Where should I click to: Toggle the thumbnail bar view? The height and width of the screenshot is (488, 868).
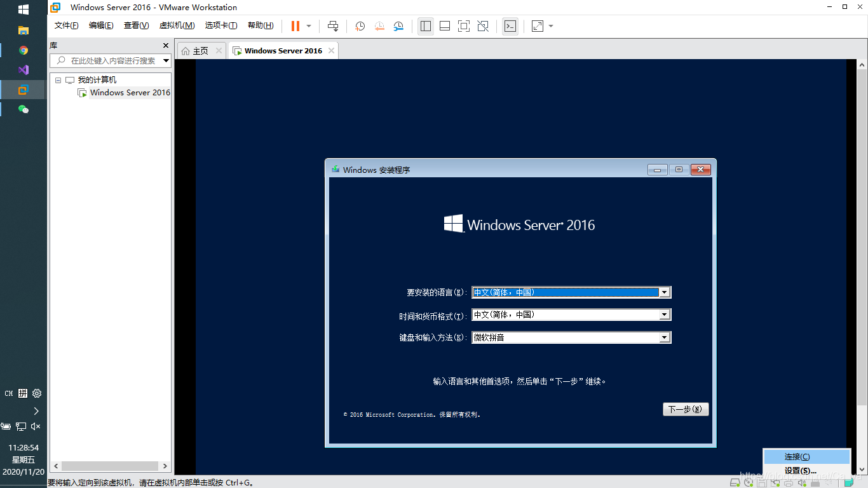click(x=445, y=26)
